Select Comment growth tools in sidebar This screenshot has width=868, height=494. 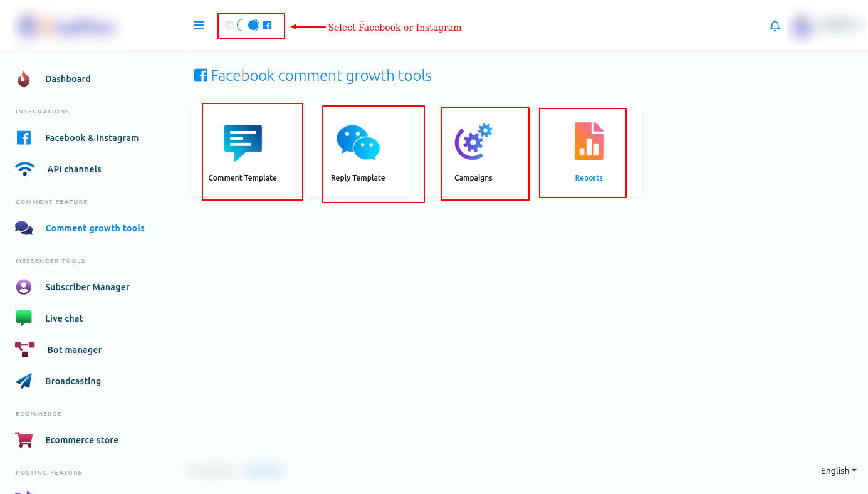pyautogui.click(x=95, y=228)
